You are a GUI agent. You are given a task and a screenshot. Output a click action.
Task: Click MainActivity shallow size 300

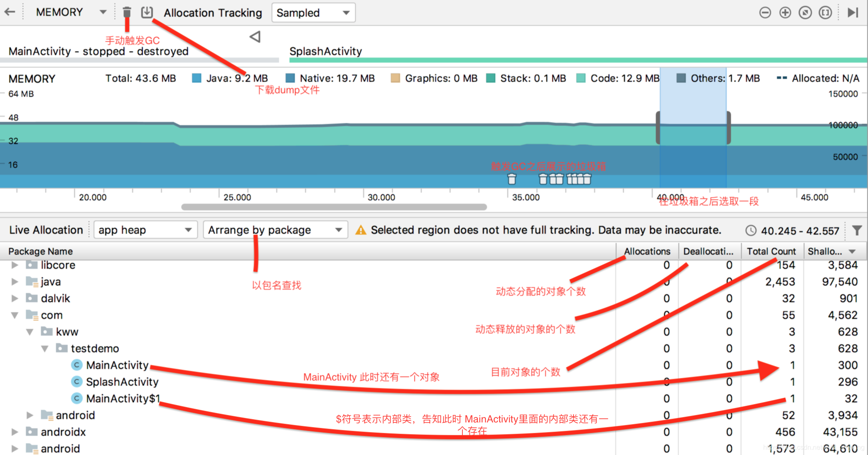(x=848, y=365)
